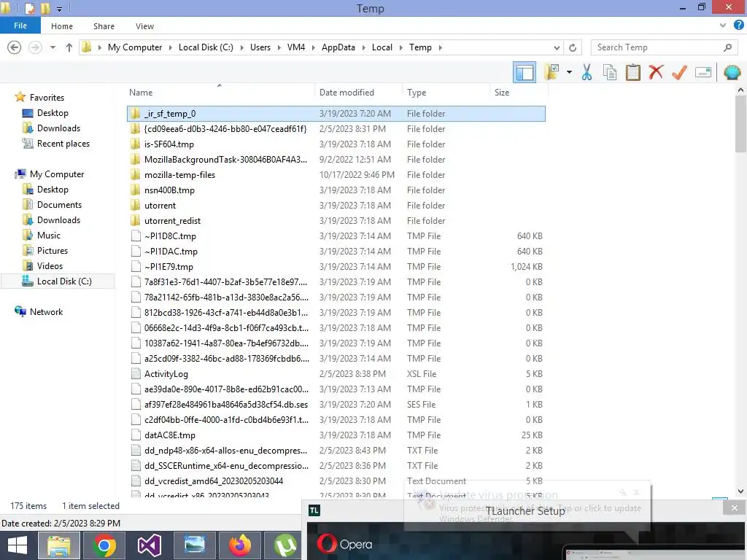Open Pictures under My Computer
Image resolution: width=747 pixels, height=560 pixels.
click(53, 251)
